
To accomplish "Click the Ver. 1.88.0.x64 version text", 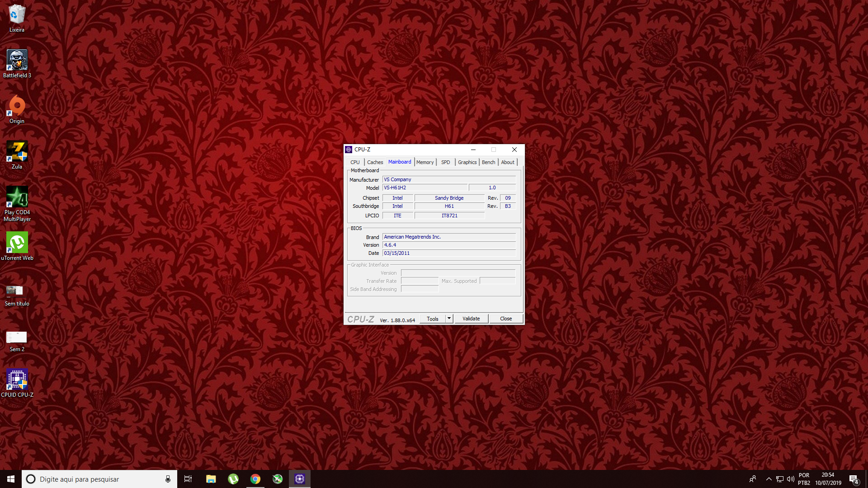I will (397, 320).
